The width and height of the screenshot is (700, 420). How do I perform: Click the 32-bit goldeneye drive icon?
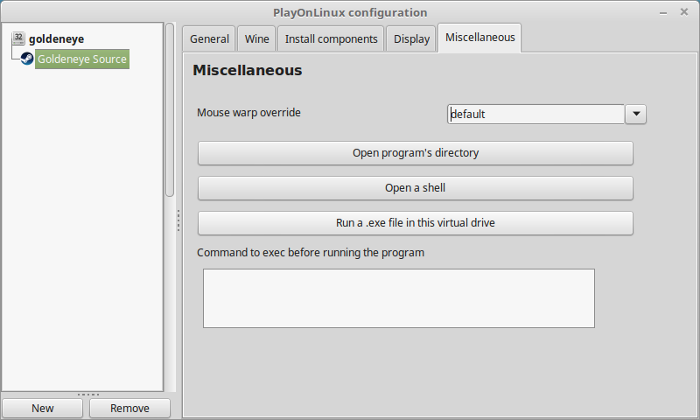point(18,38)
